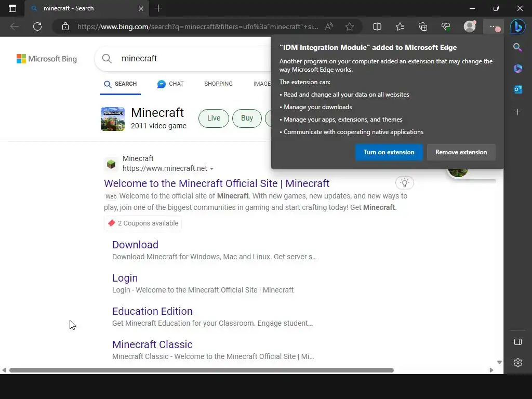Open the Minecraft Classic sublink
The height and width of the screenshot is (399, 532).
click(152, 344)
